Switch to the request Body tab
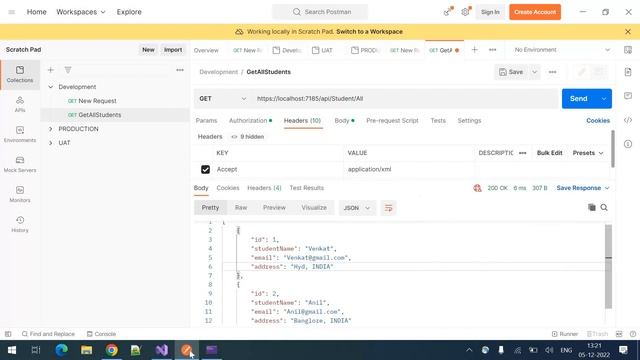 [x=344, y=120]
